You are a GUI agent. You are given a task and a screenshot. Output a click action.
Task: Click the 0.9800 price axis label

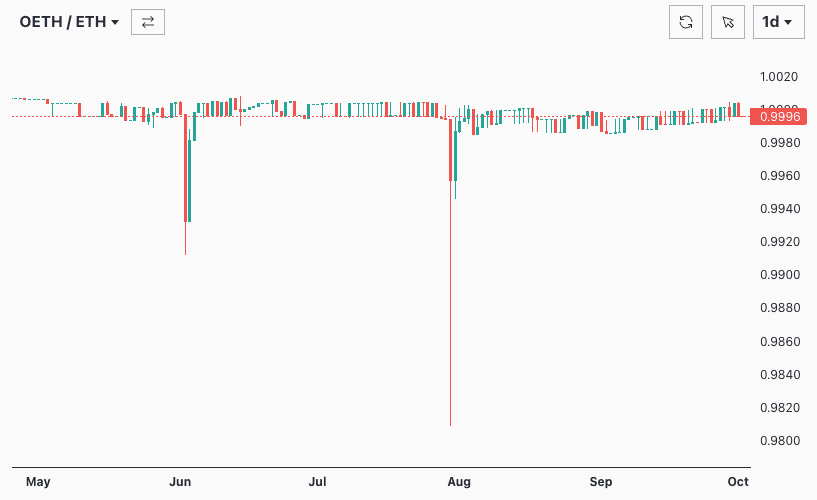tap(779, 441)
